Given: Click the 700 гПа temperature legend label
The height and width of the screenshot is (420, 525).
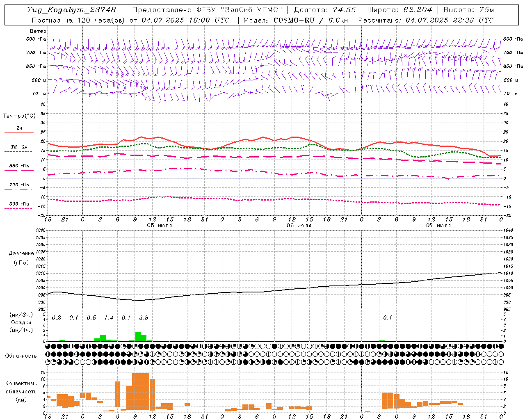Looking at the screenshot, I should (x=19, y=185).
